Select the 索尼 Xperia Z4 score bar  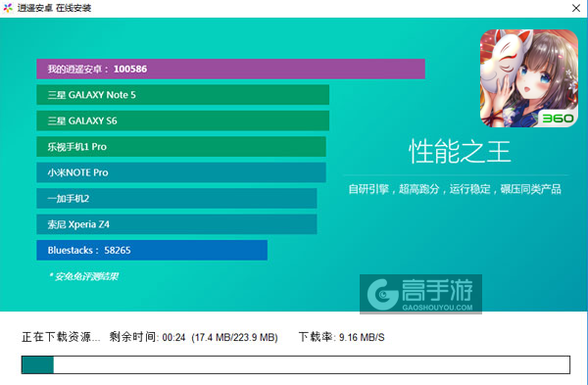tap(176, 224)
